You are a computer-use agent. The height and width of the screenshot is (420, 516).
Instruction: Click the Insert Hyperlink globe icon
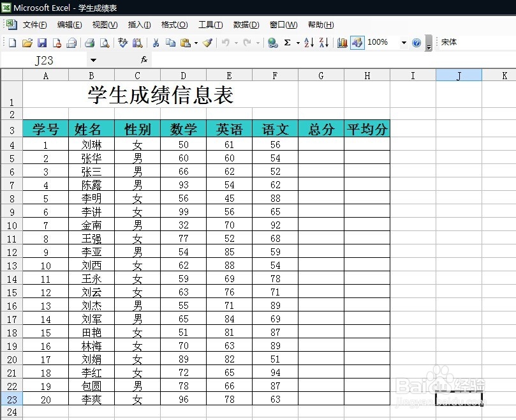(273, 42)
